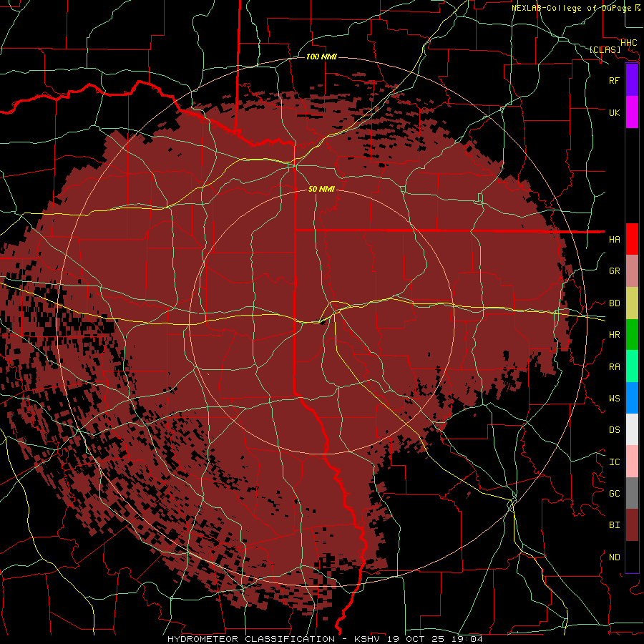
Task: Click the 19:04 timestamp
Action: tap(466, 639)
